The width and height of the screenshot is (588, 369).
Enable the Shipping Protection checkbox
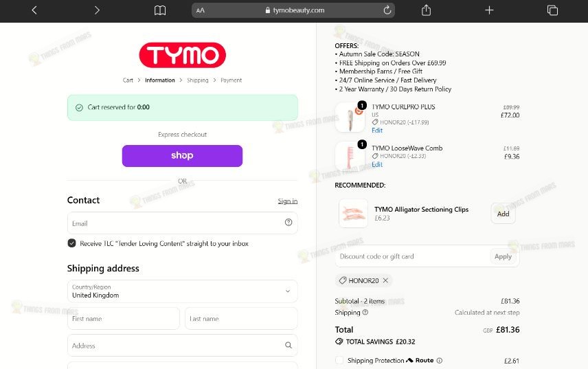(x=339, y=360)
